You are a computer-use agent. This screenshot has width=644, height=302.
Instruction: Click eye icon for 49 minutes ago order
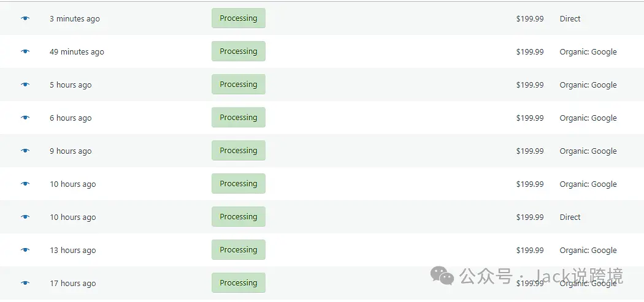[x=25, y=51]
